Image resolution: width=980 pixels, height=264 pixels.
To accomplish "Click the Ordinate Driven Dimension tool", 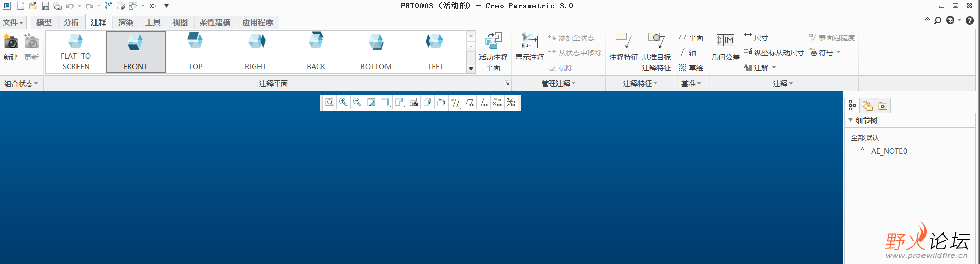I will point(774,53).
